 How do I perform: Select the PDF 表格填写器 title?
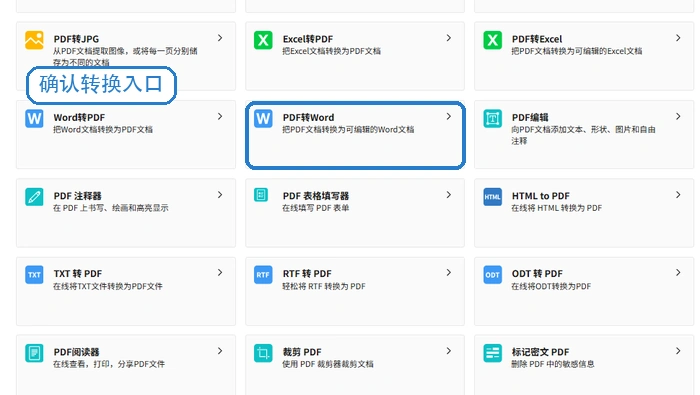(x=316, y=196)
